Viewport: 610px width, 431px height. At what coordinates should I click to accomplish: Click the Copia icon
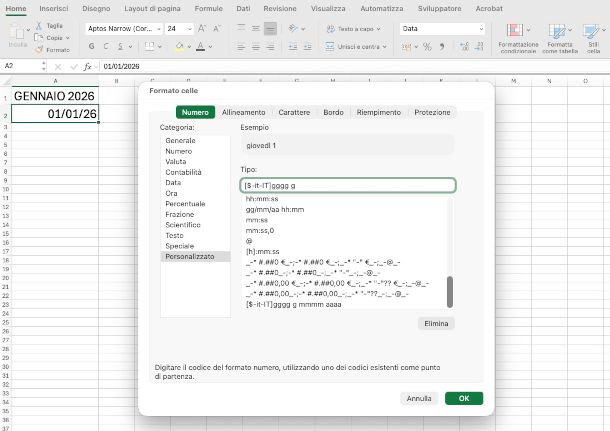click(x=39, y=38)
